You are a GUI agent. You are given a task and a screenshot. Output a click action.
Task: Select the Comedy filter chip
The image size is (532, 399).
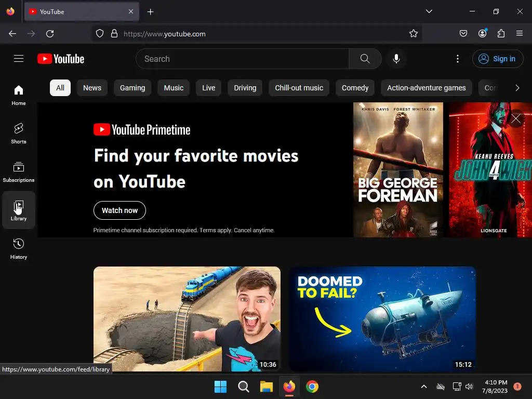point(355,88)
